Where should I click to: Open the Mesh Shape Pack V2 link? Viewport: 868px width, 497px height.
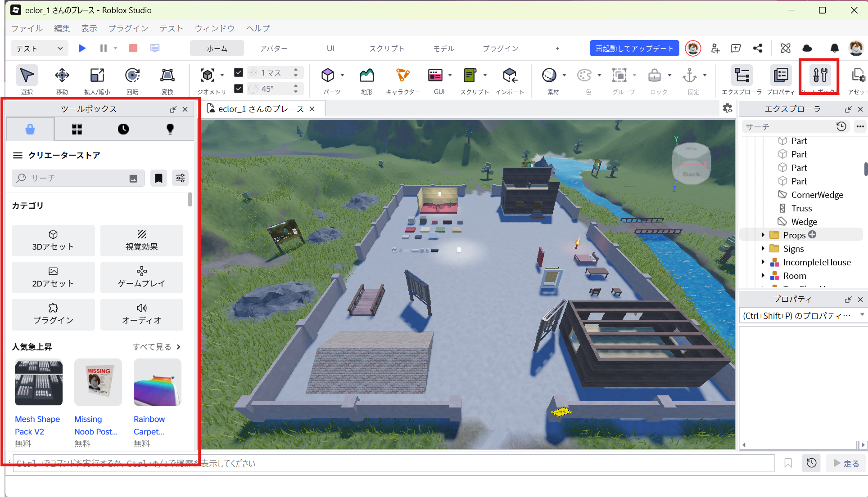pyautogui.click(x=37, y=425)
